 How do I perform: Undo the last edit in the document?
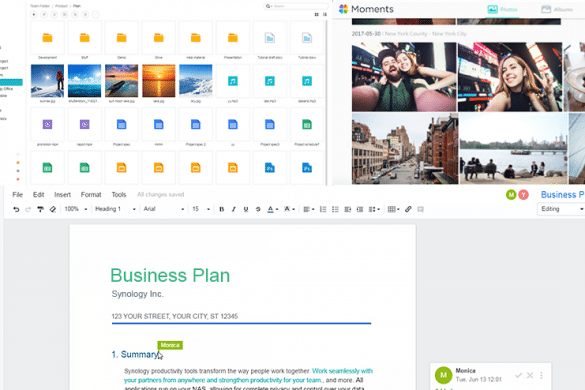pos(16,209)
